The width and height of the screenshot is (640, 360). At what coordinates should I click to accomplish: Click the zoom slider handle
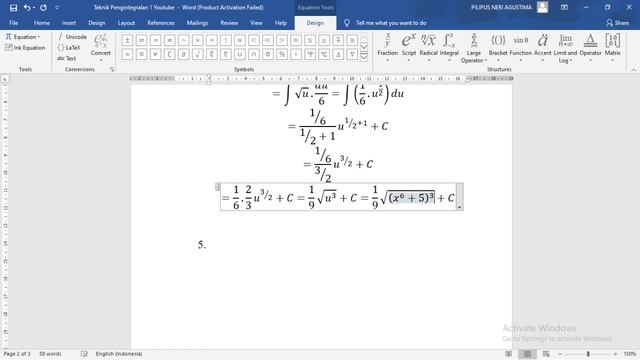click(588, 354)
